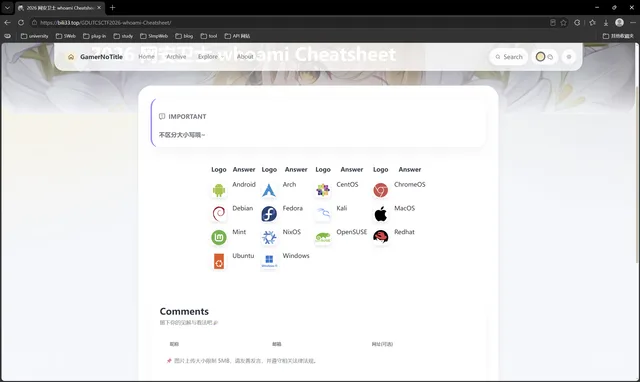Click the IMPORTANT callout label

pos(187,116)
